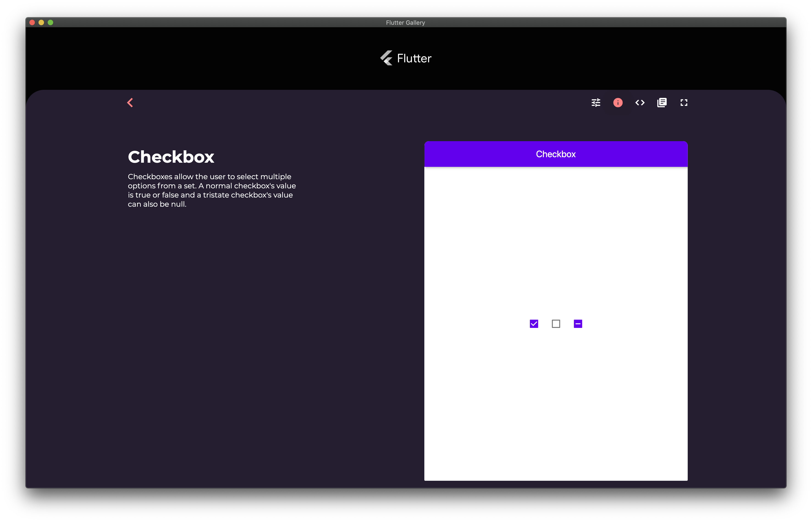Go back using the red chevron arrow

pos(130,103)
